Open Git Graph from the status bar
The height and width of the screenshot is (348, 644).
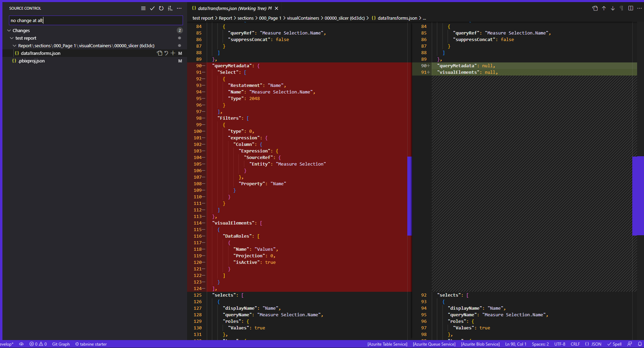61,344
